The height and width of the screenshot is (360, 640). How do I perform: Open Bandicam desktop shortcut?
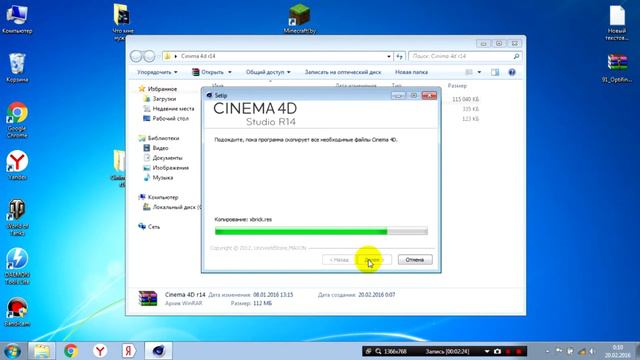pos(17,312)
